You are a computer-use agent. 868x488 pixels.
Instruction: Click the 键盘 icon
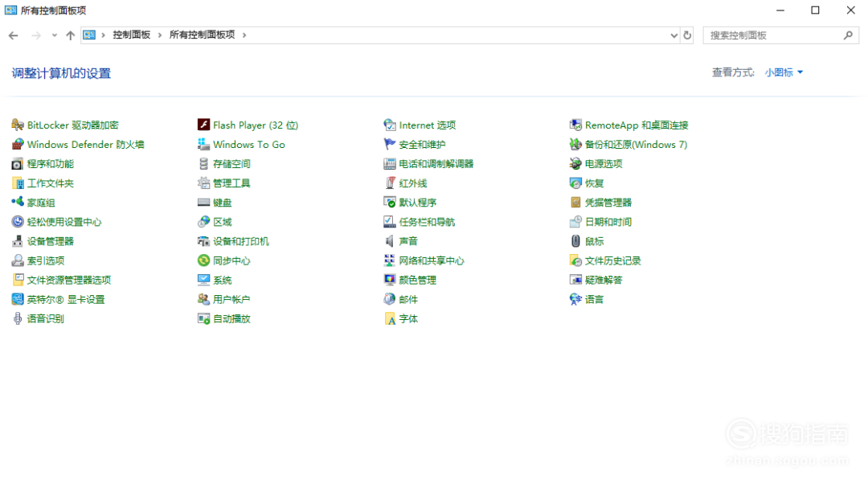coord(203,203)
